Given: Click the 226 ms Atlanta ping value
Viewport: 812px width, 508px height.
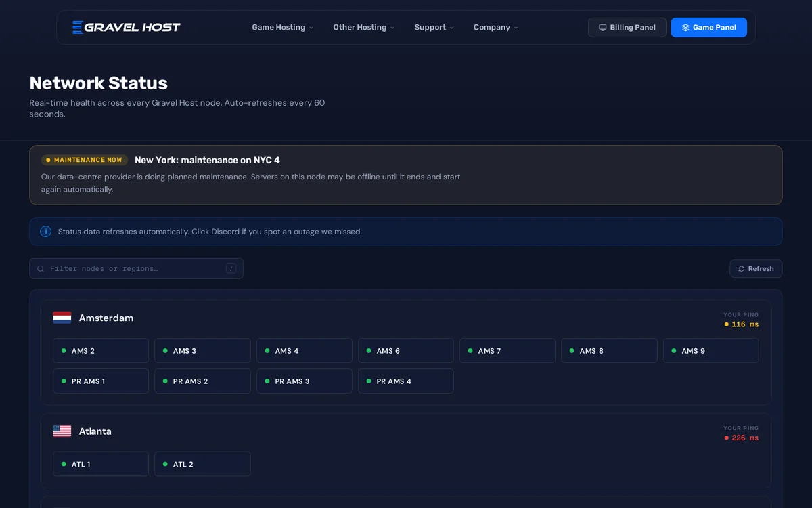Looking at the screenshot, I should 745,438.
